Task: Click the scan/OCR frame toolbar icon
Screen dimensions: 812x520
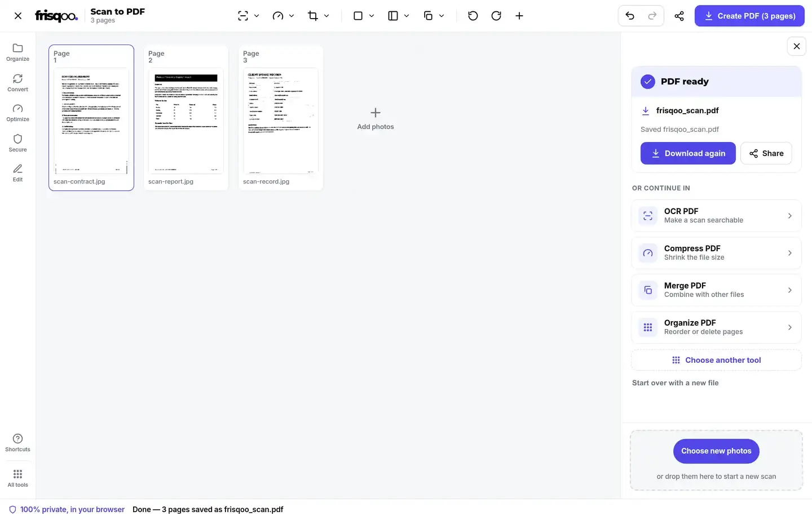Action: (x=243, y=16)
